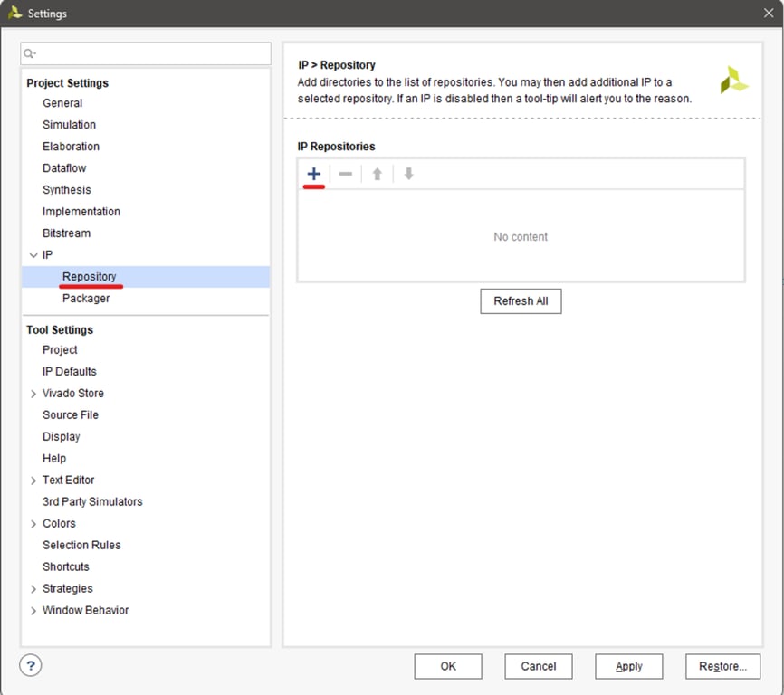
Task: Click the minus remove repository icon
Action: click(345, 174)
